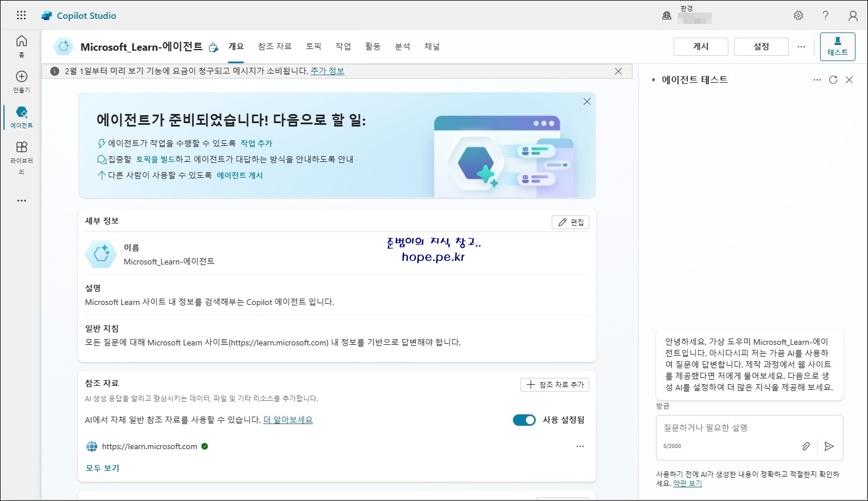Click the agent icon in details section
This screenshot has width=868, height=501.
(x=101, y=254)
